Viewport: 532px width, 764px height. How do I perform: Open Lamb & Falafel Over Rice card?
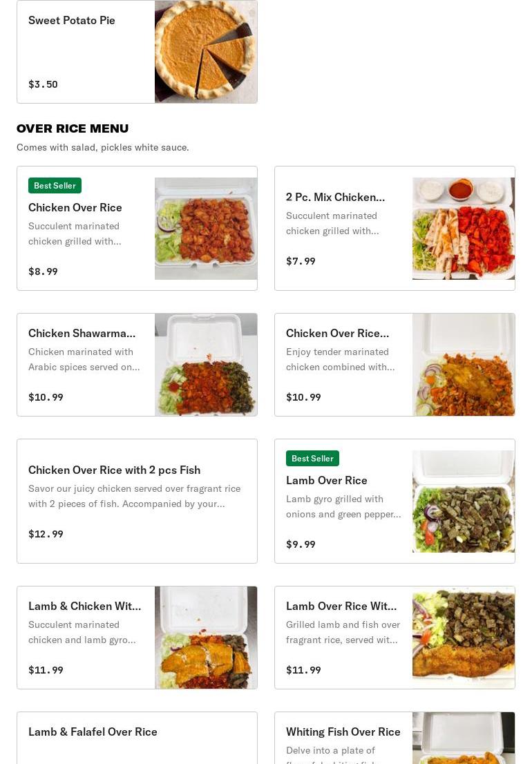tap(137, 738)
